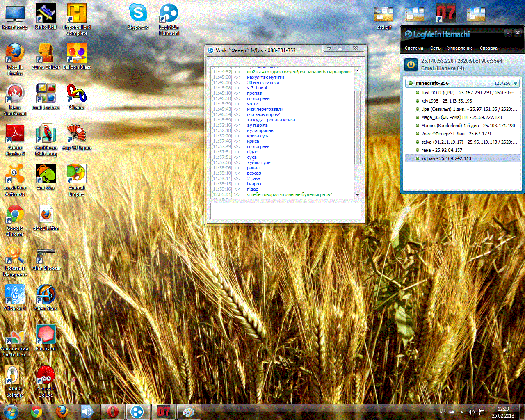Open the Hyperballoid Complete shortcut
The image size is (525, 420).
77,20
